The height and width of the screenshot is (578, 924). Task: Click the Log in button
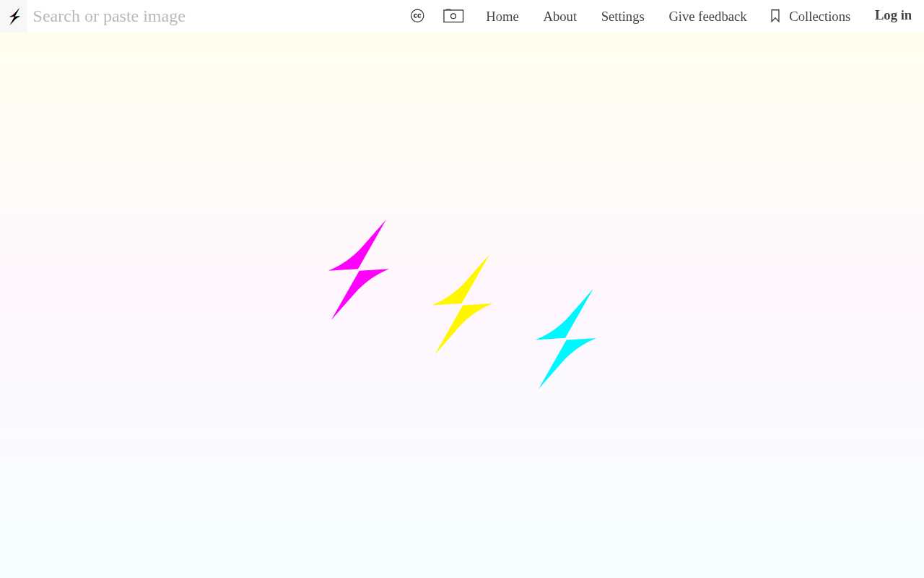pyautogui.click(x=893, y=15)
